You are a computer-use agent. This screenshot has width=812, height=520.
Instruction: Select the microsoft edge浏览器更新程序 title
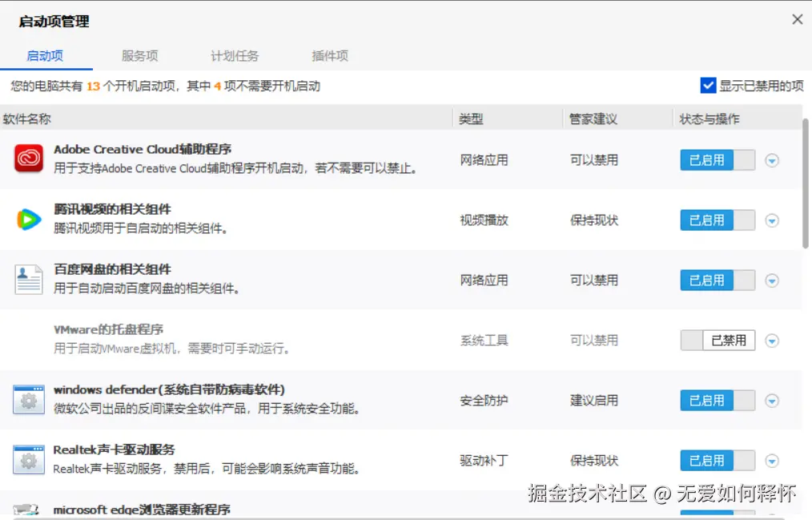point(142,510)
